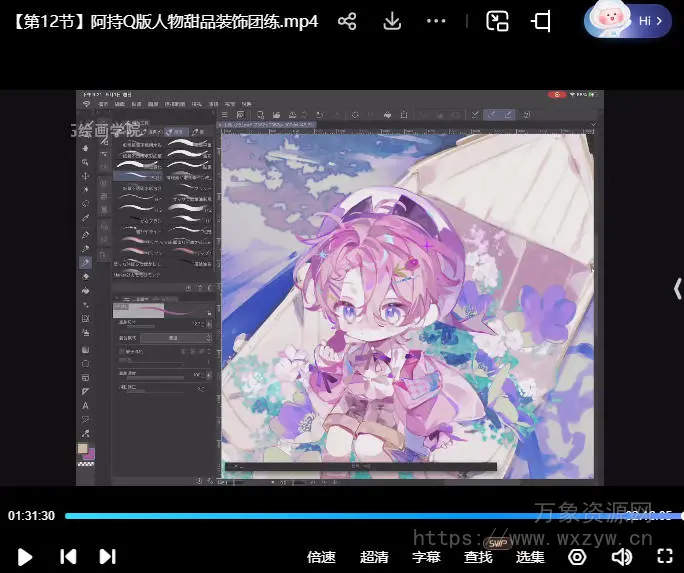Expand the side panel via right-edge arrow
684x573 pixels.
pos(677,288)
